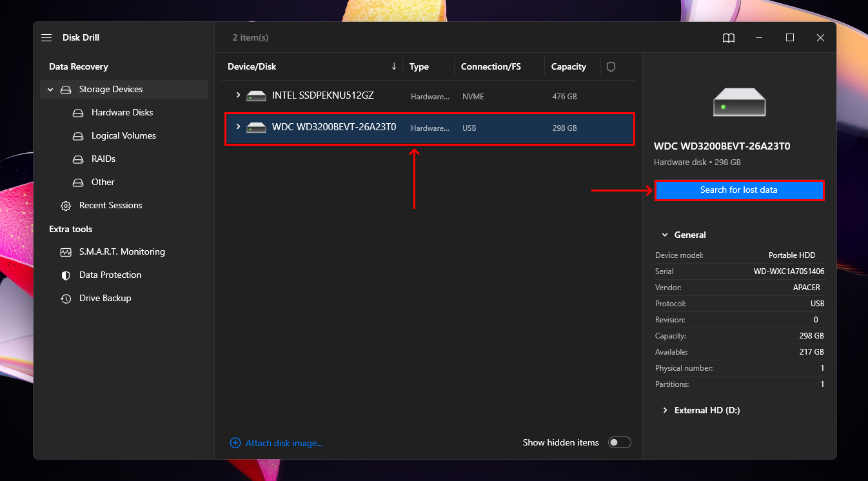This screenshot has height=481, width=868.
Task: Click the Hardware Disks drive icon
Action: [x=78, y=113]
